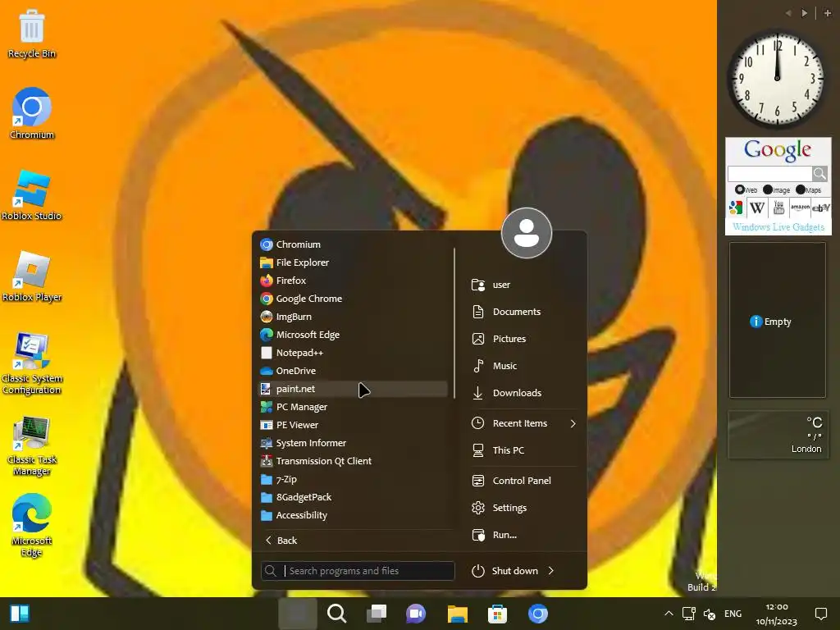The height and width of the screenshot is (630, 840).
Task: Click the YouTube icon in Google gadget
Action: [x=779, y=208]
